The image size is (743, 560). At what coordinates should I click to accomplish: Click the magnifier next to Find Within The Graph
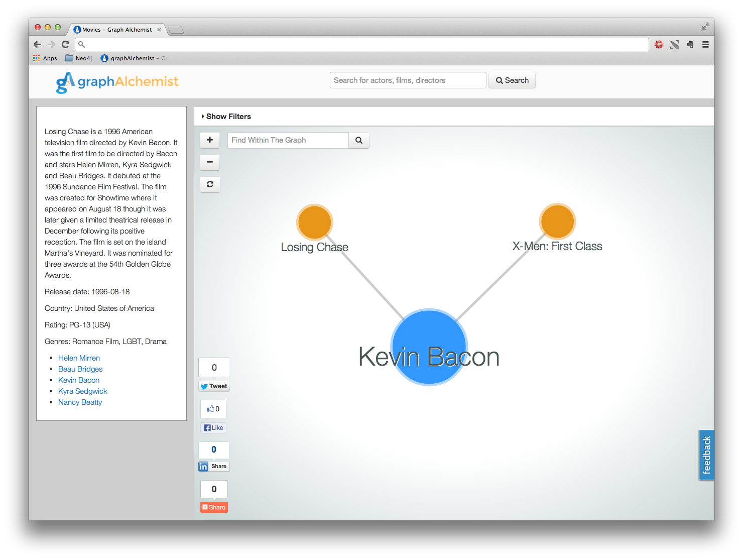(x=359, y=140)
